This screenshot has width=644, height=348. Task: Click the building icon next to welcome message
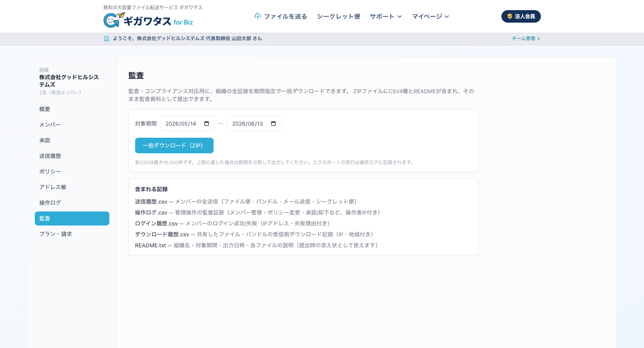[x=107, y=39]
